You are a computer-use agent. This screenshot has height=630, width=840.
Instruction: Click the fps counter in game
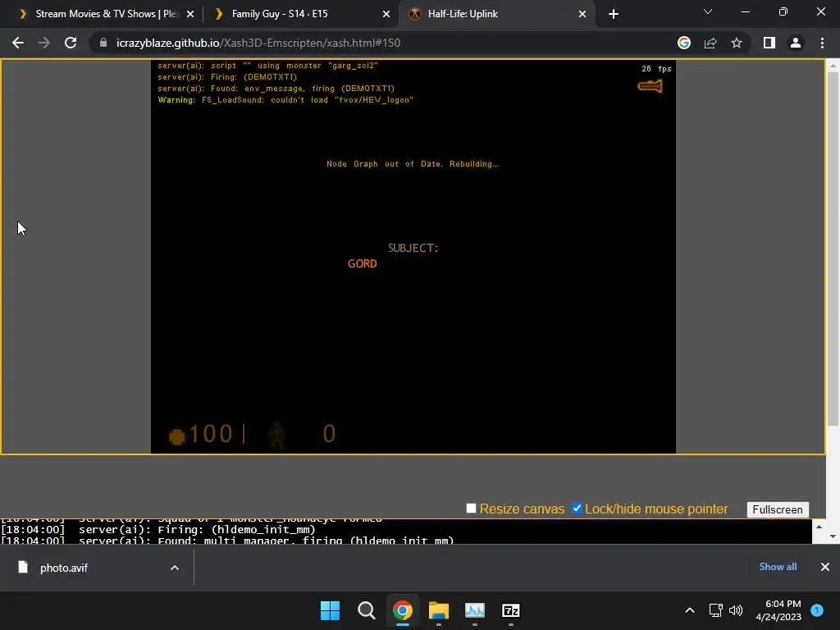[x=656, y=69]
